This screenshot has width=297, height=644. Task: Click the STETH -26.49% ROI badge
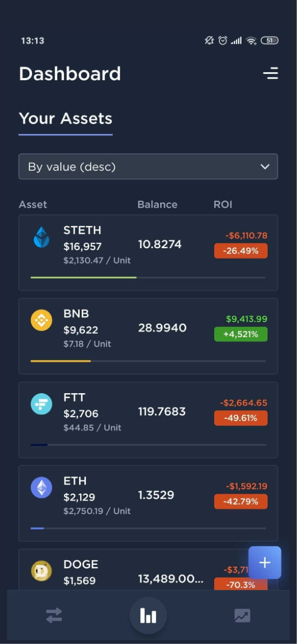[x=241, y=251]
